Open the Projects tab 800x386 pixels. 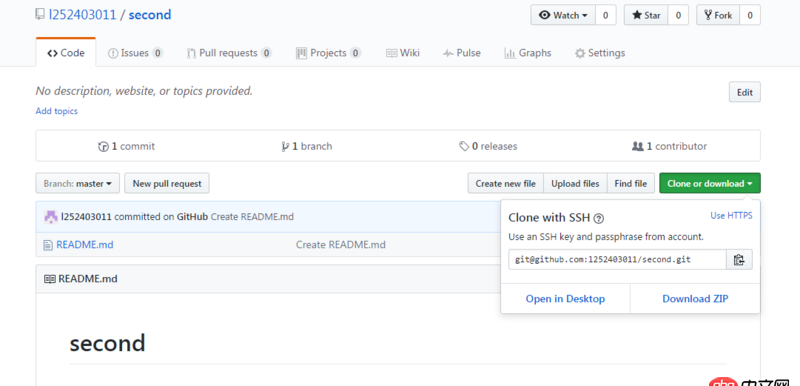329,53
